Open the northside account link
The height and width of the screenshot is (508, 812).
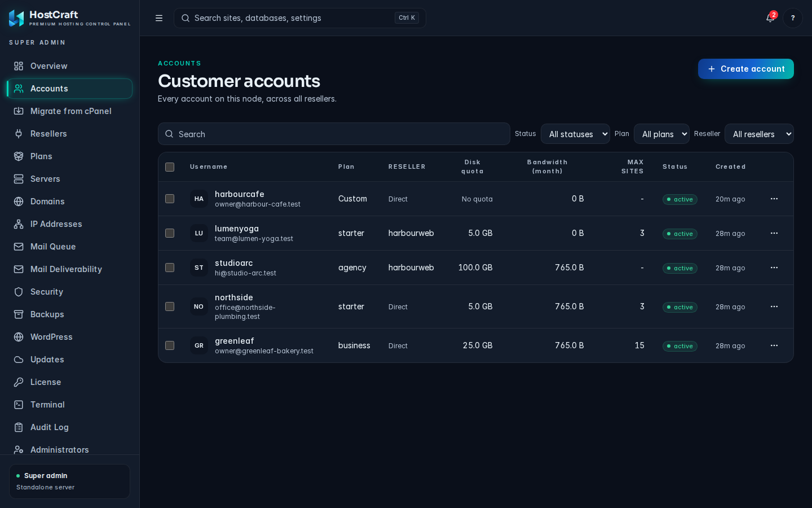[x=234, y=297]
